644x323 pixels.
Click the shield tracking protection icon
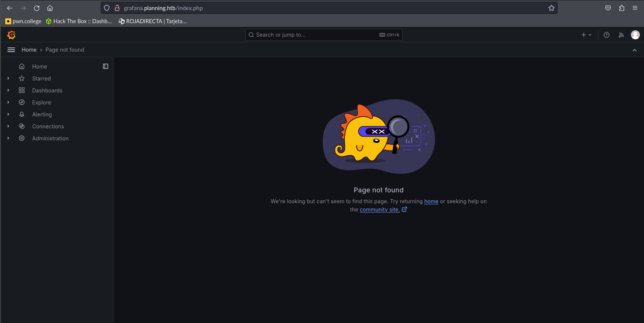click(x=107, y=8)
